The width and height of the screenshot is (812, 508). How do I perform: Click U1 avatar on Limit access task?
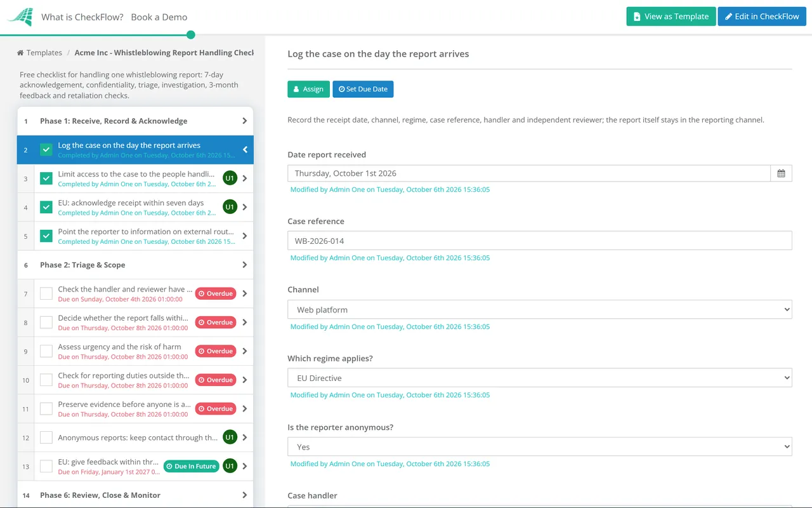click(230, 178)
